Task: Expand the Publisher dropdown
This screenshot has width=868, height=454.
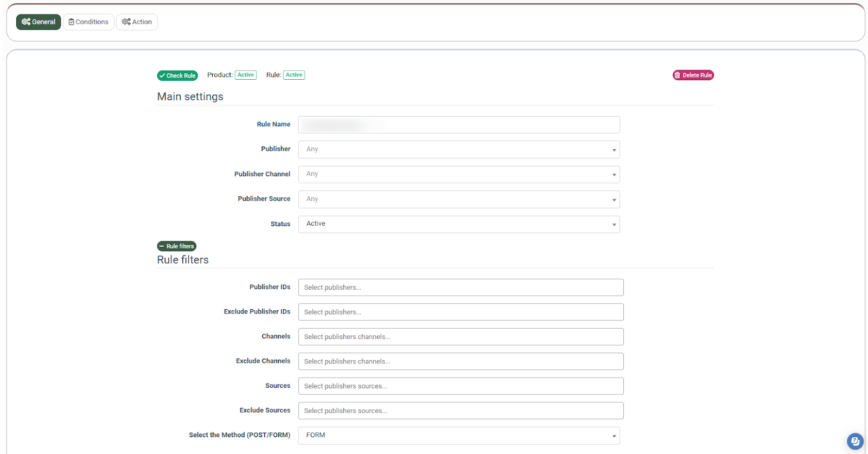Action: (x=458, y=150)
